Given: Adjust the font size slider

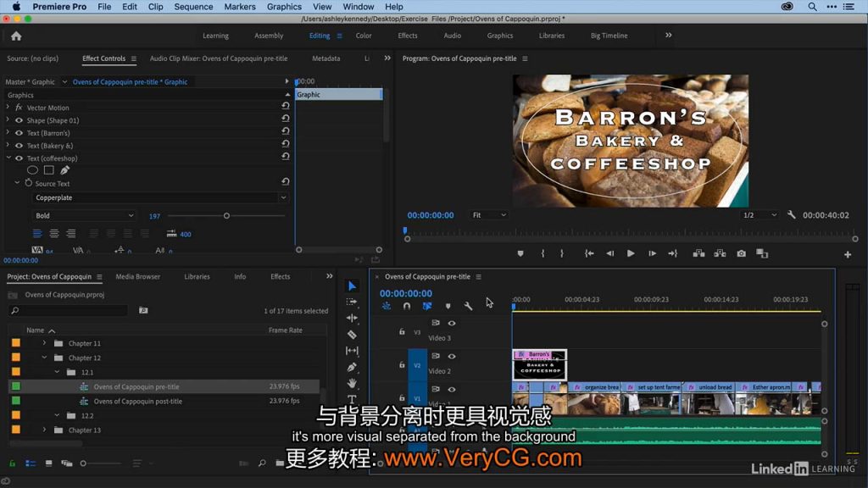Looking at the screenshot, I should tap(226, 216).
